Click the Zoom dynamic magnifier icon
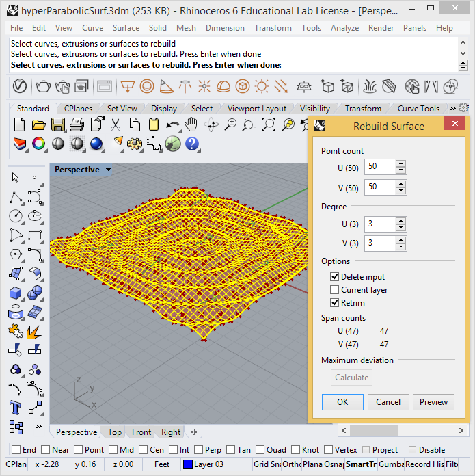Image resolution: width=475 pixels, height=476 pixels. point(230,124)
